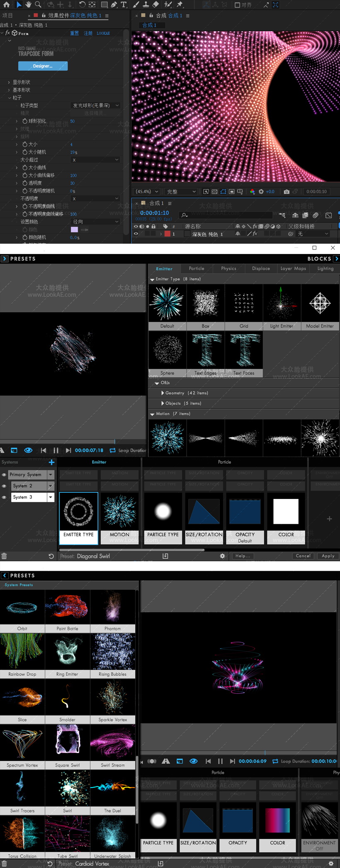Toggle the 对齐 snapping checkbox
The width and height of the screenshot is (340, 868).
[237, 5]
